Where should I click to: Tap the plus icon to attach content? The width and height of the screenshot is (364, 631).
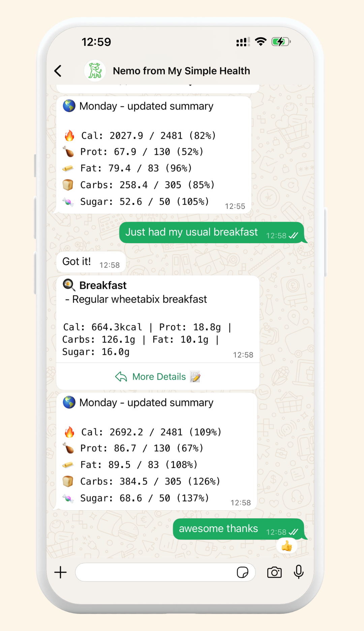(60, 572)
